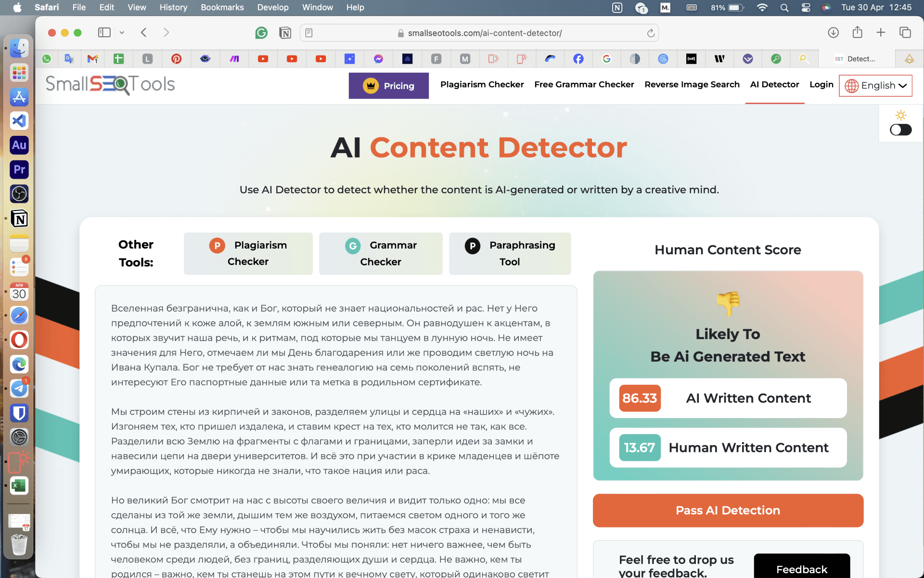The width and height of the screenshot is (924, 578).
Task: Toggle the dark mode switch
Action: point(901,130)
